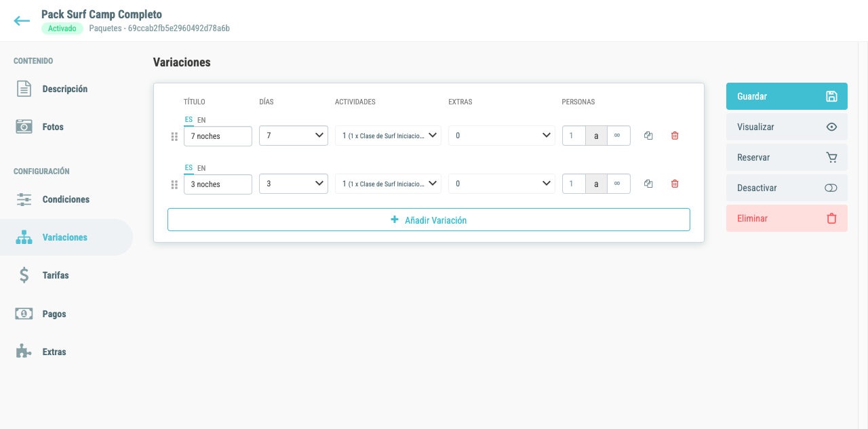The height and width of the screenshot is (429, 868).
Task: Open Descripción document icon in sidebar
Action: pos(24,89)
